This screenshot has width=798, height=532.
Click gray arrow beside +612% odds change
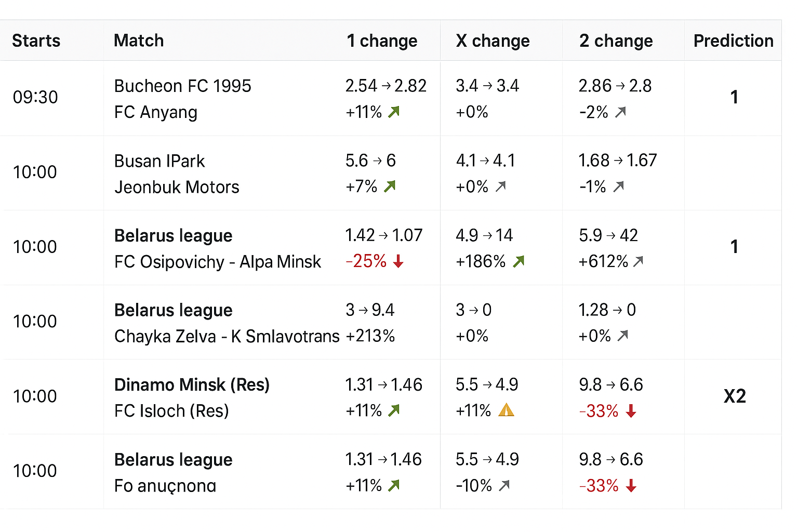(x=639, y=261)
